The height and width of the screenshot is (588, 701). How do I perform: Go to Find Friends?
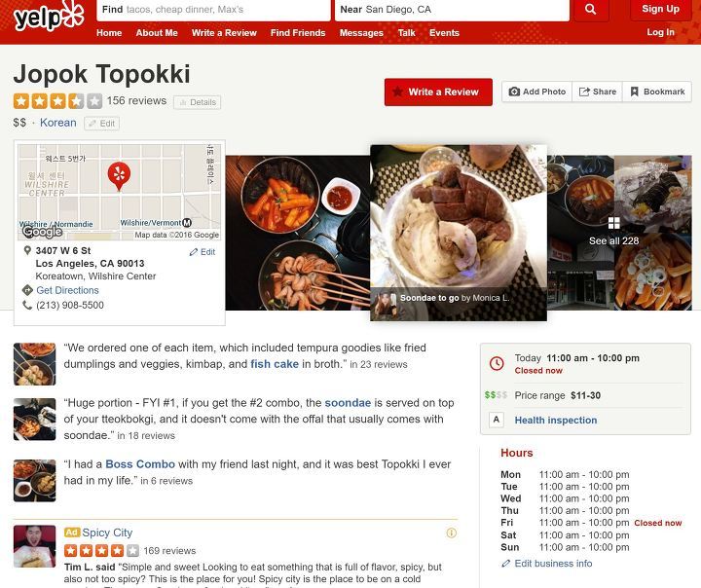point(298,33)
